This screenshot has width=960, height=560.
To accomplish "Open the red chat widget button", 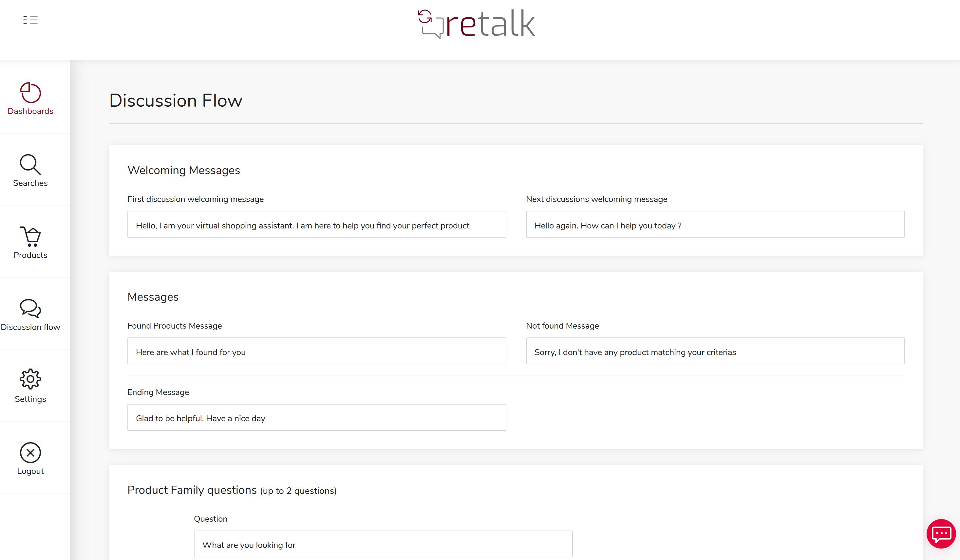I will pos(941,534).
